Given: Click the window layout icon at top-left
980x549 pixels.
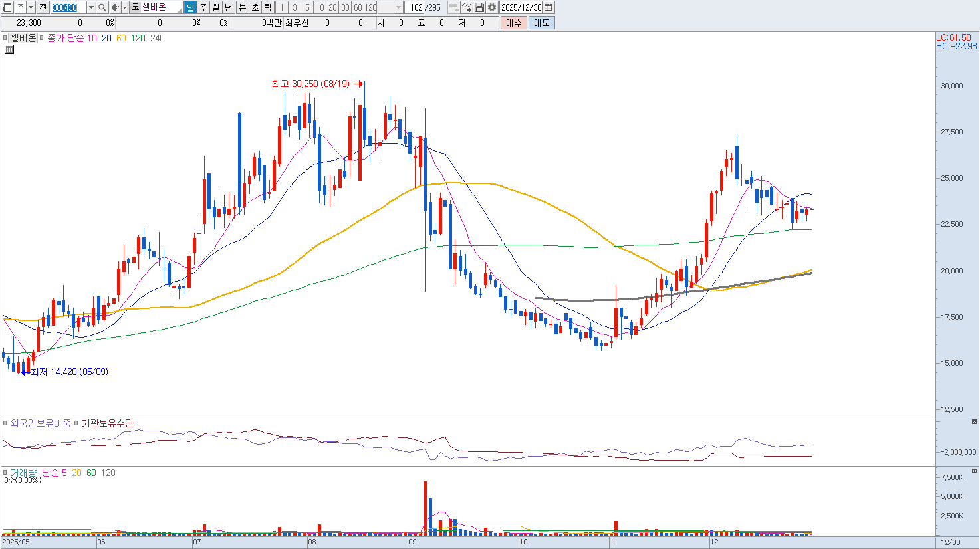Looking at the screenshot, I should pos(7,7).
